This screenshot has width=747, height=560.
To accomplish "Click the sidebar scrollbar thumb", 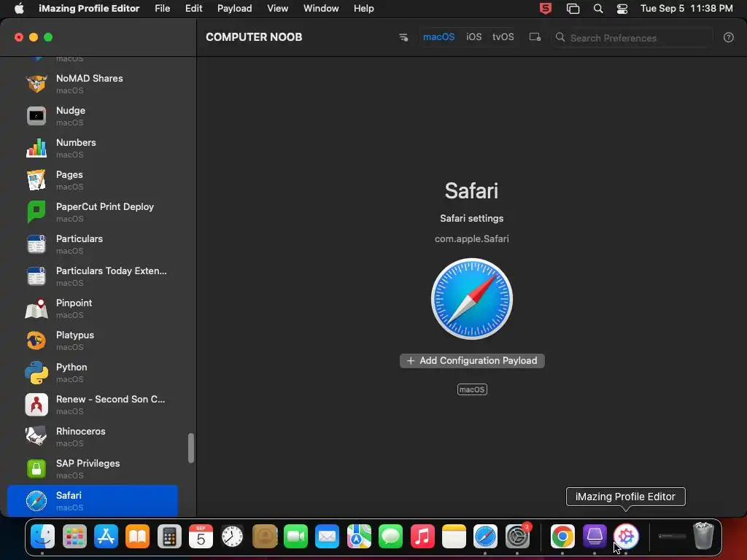I will (191, 448).
